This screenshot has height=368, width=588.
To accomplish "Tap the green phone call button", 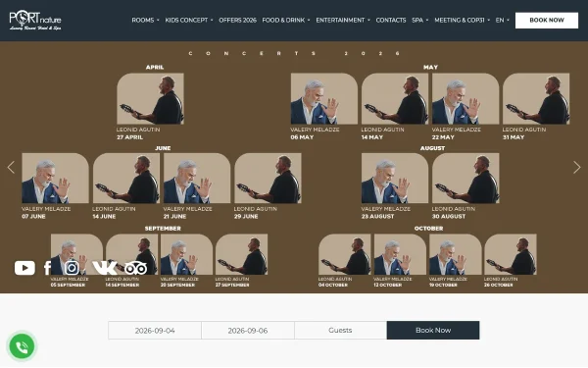I will tap(22, 346).
